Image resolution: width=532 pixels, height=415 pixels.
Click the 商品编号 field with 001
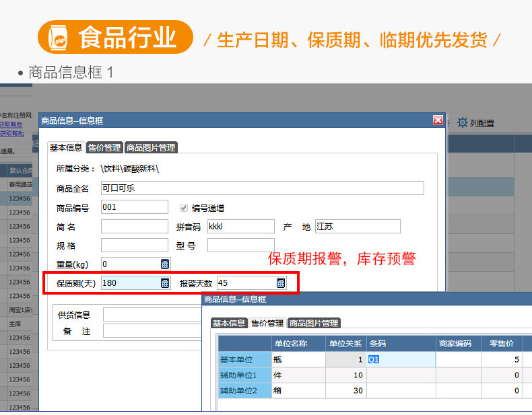135,207
